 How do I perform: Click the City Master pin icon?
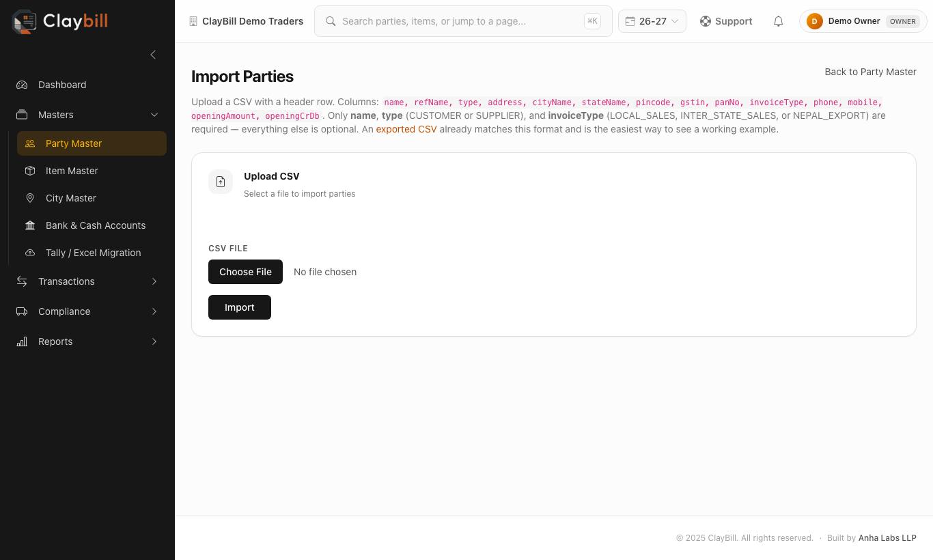(x=30, y=198)
